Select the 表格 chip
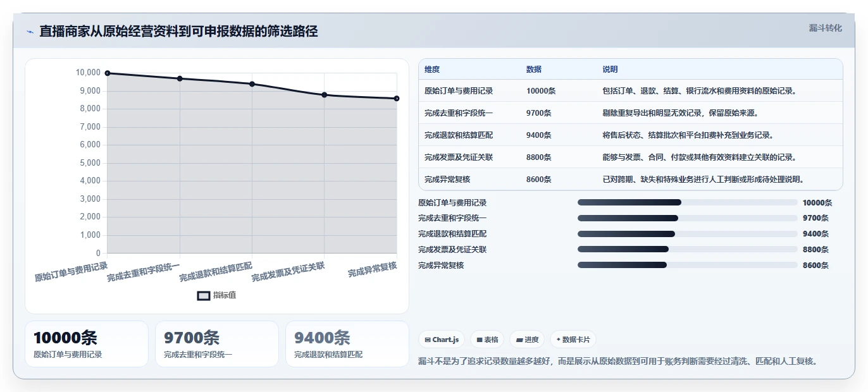 click(x=487, y=340)
